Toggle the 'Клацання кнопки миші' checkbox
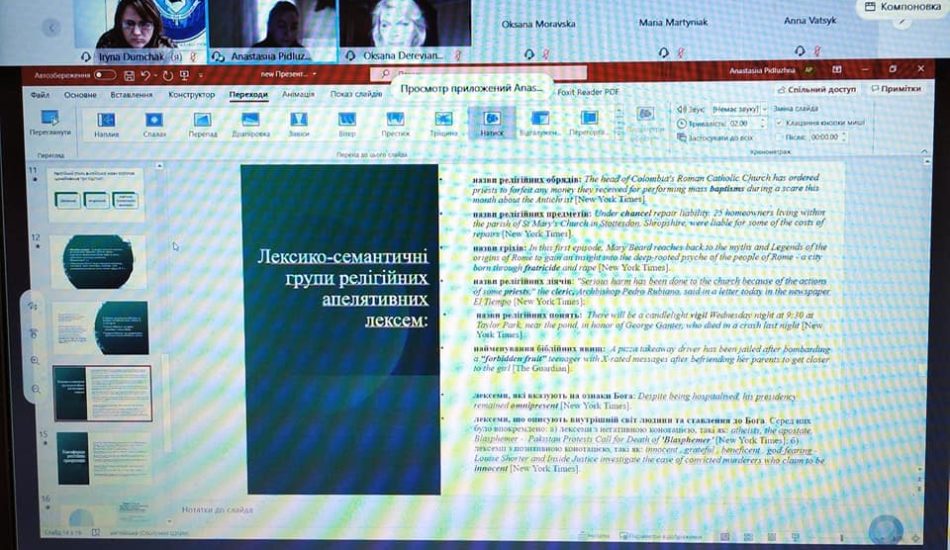 click(780, 122)
